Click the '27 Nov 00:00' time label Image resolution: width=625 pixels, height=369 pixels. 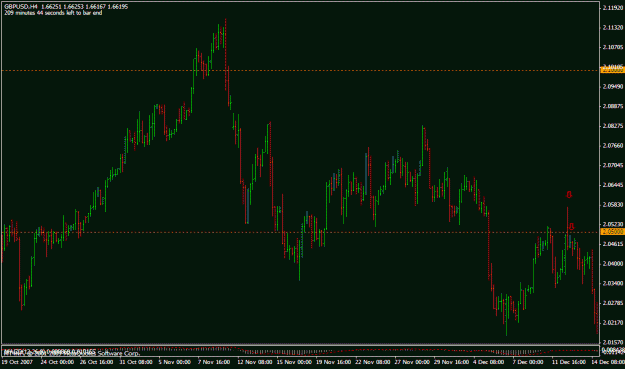[412, 362]
